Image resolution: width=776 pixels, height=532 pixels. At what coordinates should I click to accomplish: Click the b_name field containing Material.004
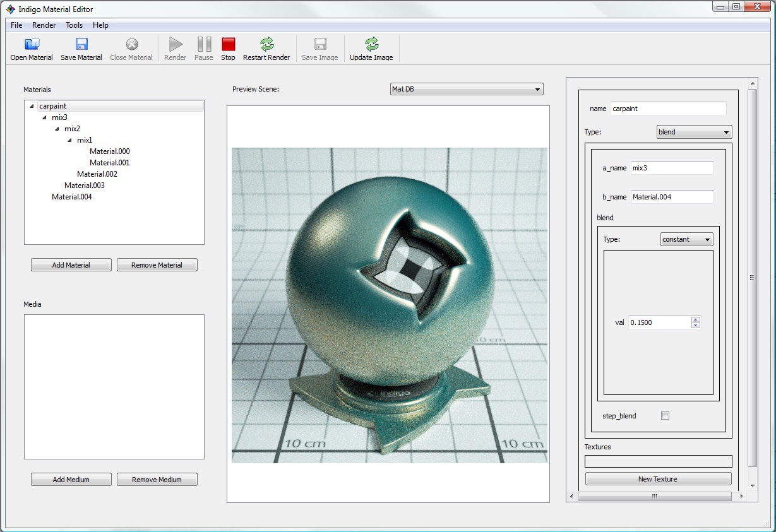(672, 197)
